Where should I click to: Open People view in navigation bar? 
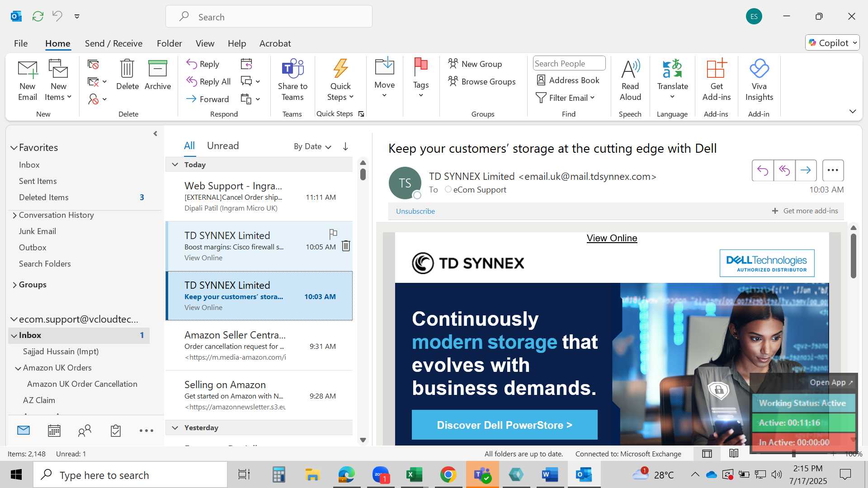(85, 431)
